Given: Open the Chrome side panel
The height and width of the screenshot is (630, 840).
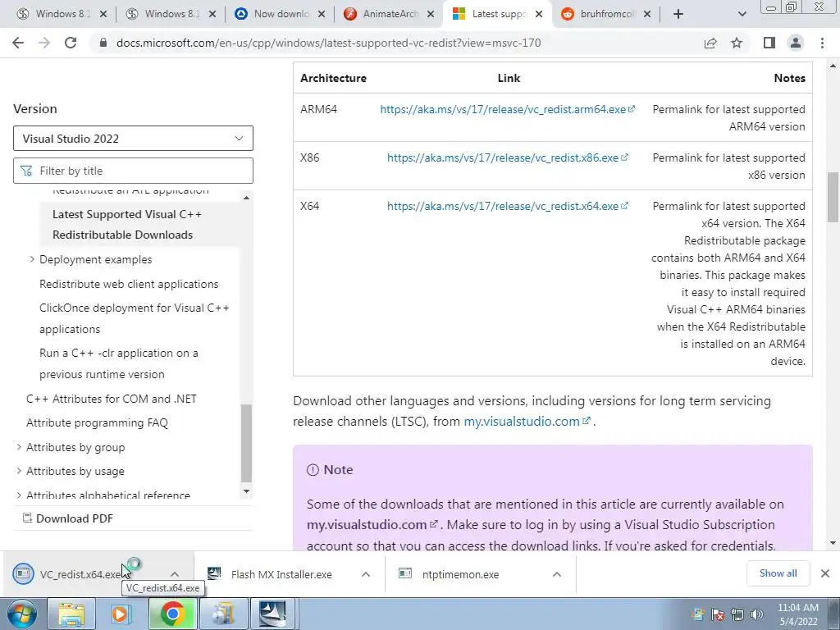Looking at the screenshot, I should point(769,43).
